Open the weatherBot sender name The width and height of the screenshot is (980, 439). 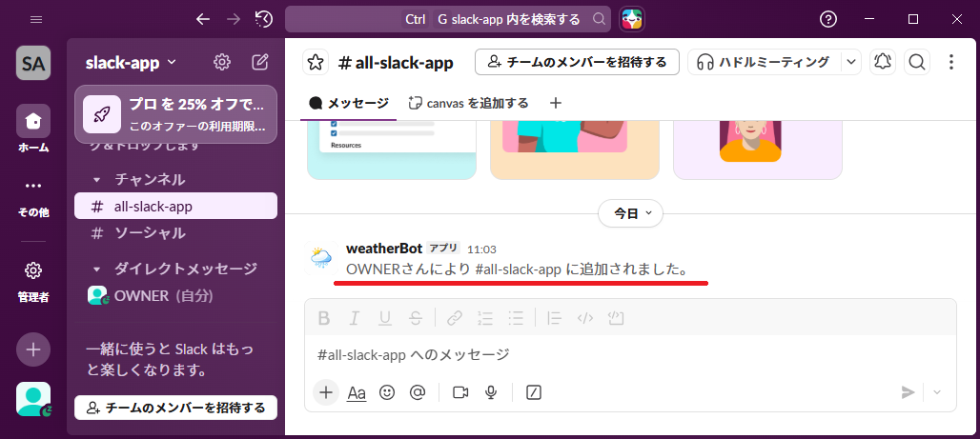[x=383, y=249]
